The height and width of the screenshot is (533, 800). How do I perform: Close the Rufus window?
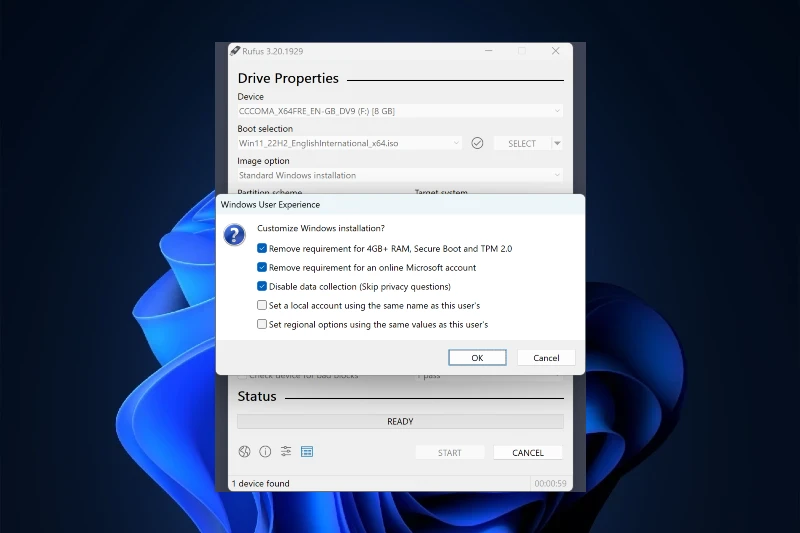[x=556, y=51]
